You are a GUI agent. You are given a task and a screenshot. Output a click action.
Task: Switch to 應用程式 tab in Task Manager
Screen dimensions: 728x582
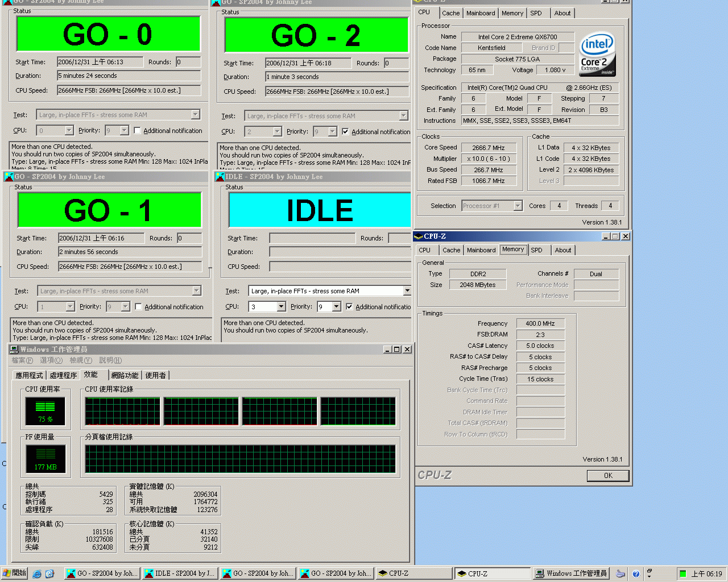coord(29,376)
